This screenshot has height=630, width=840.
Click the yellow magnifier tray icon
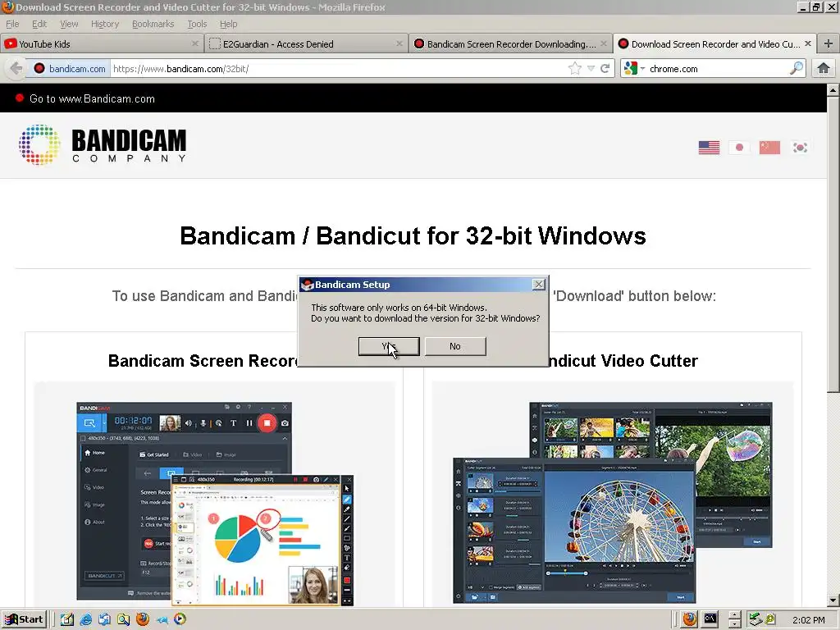point(770,619)
